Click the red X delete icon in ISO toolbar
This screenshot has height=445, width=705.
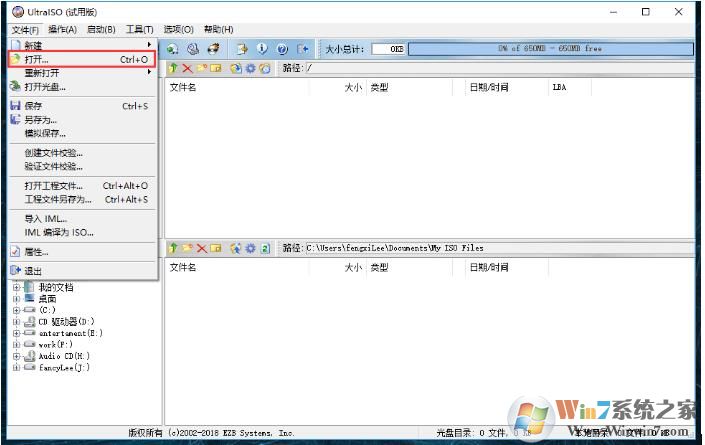[187, 68]
